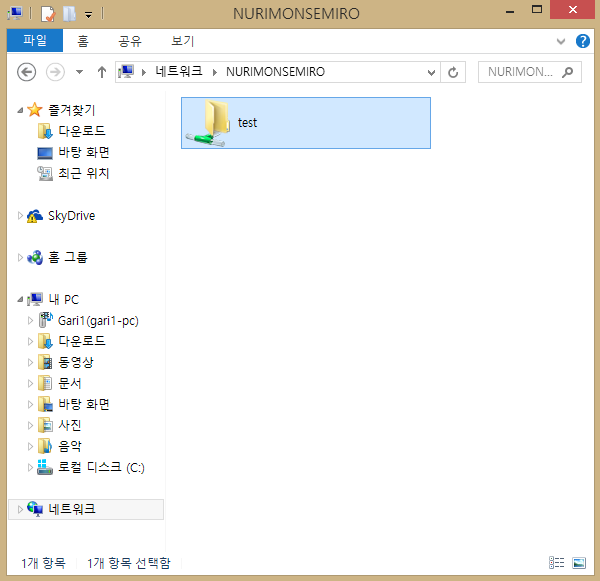This screenshot has height=581, width=600.
Task: Select SkyDrive in navigation pane
Action: click(x=61, y=216)
